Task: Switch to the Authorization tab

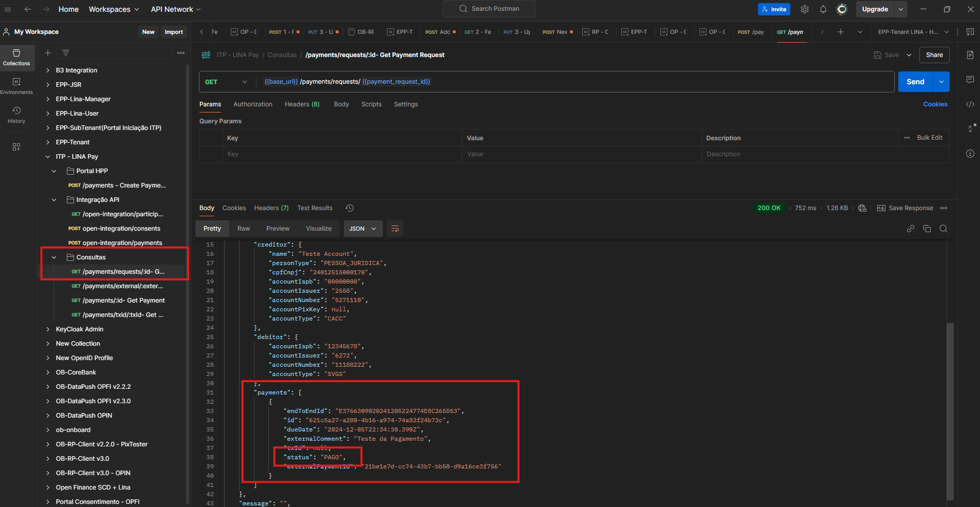Action: point(253,104)
